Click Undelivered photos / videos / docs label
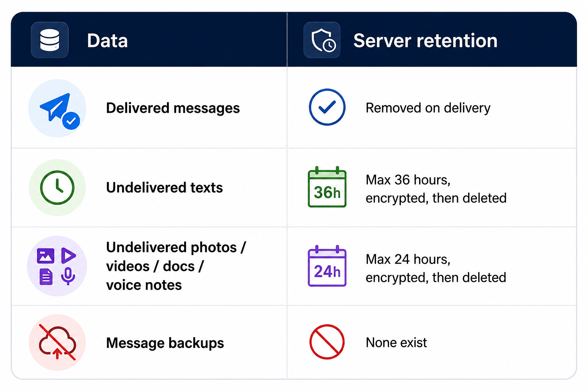588x392 pixels. 176,266
